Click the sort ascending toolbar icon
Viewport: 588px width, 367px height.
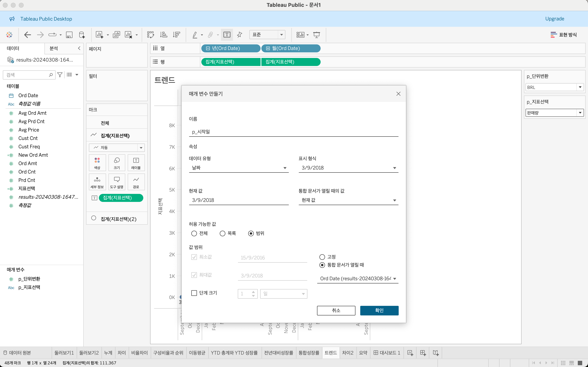click(x=164, y=35)
